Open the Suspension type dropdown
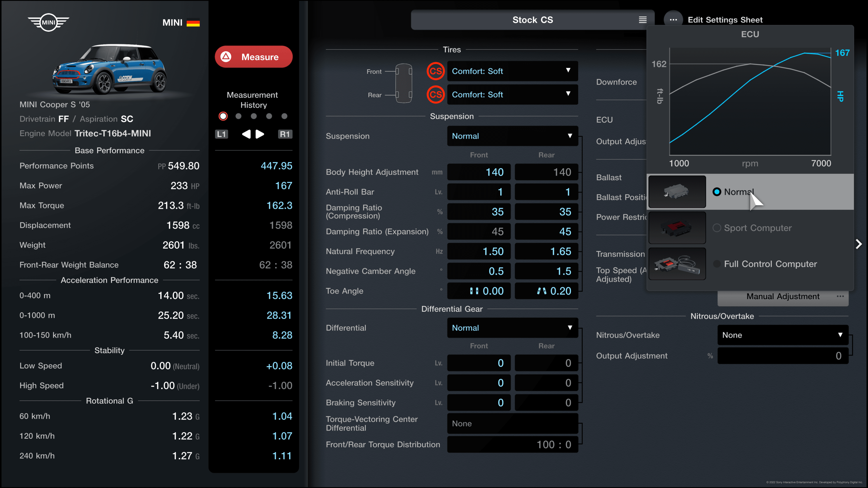This screenshot has height=488, width=868. point(512,136)
